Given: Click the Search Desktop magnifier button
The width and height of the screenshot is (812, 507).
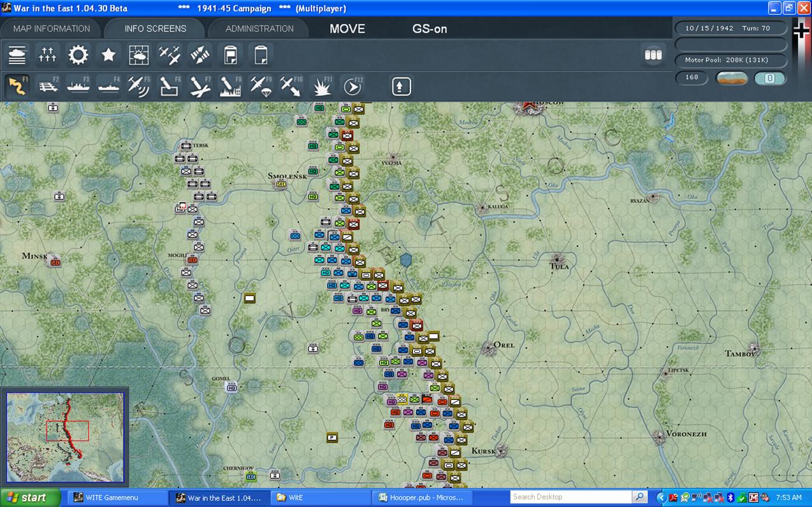Looking at the screenshot, I should [x=639, y=497].
